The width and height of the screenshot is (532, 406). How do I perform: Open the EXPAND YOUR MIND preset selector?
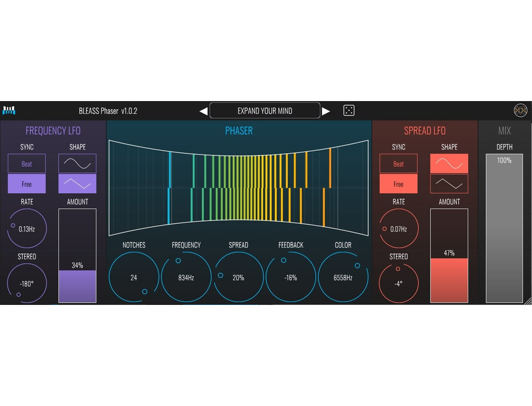click(265, 111)
